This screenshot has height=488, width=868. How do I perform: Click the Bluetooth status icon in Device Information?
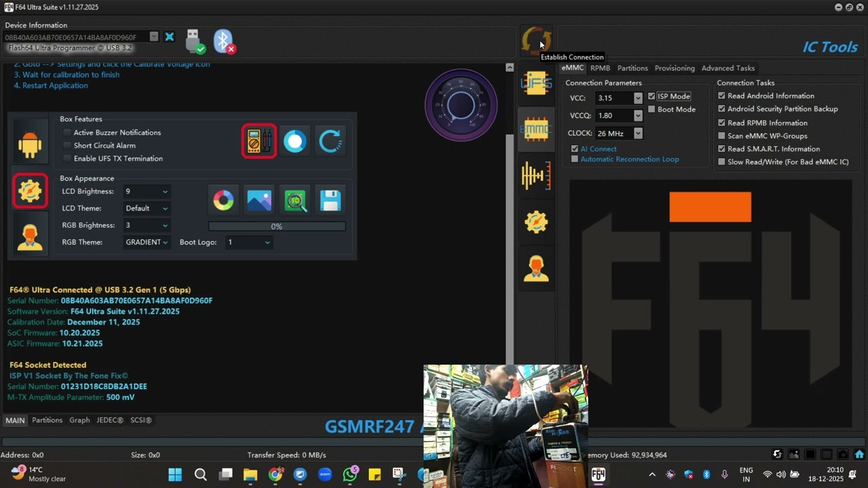coord(224,41)
